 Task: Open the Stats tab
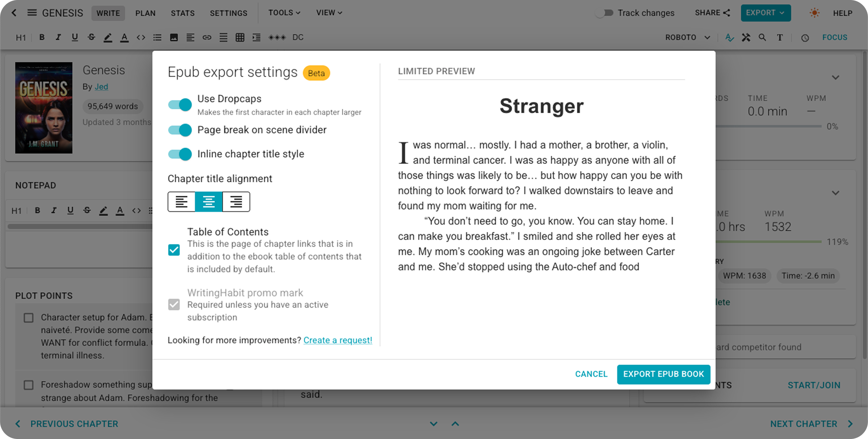coord(183,13)
